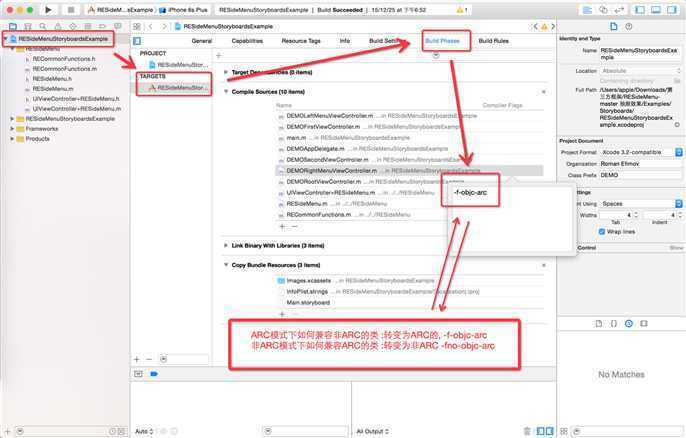
Task: Choose the iPhone 6s Plus destination
Action: 183,10
